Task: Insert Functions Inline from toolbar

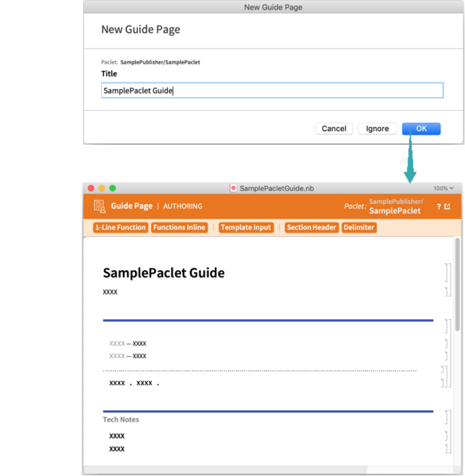Action: tap(179, 228)
